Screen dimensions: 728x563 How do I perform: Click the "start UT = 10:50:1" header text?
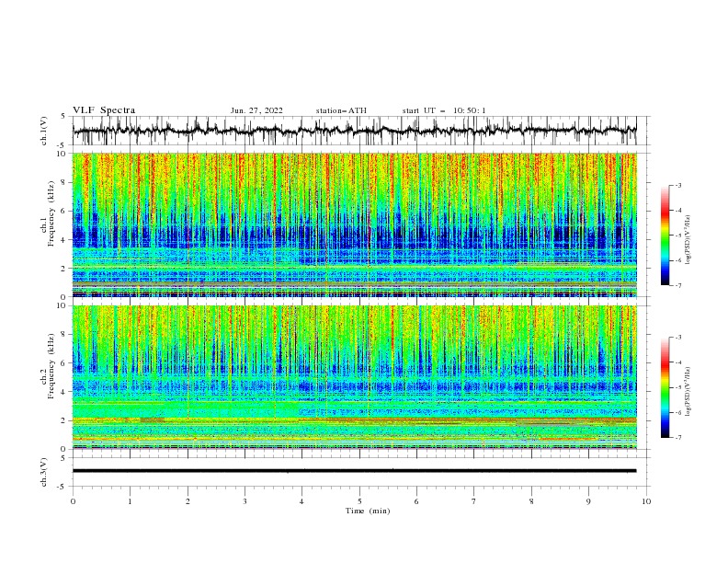(444, 110)
